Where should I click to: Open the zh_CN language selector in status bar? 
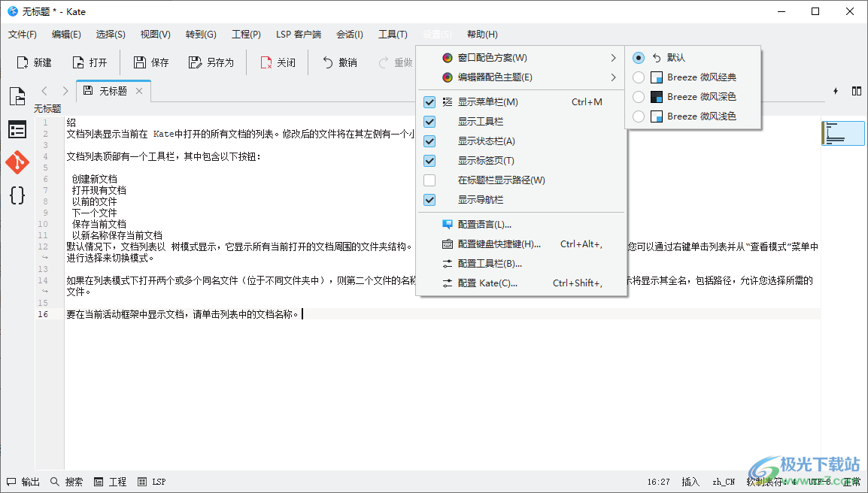pyautogui.click(x=724, y=482)
